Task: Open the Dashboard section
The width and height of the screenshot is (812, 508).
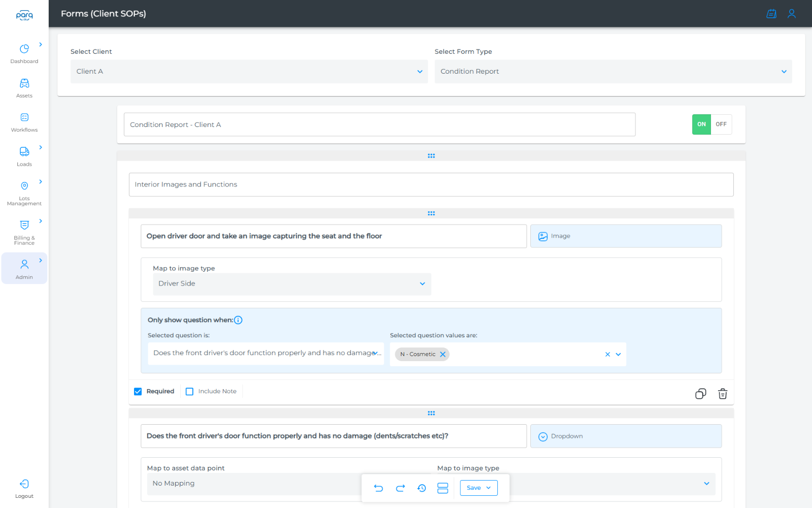Action: (24, 53)
